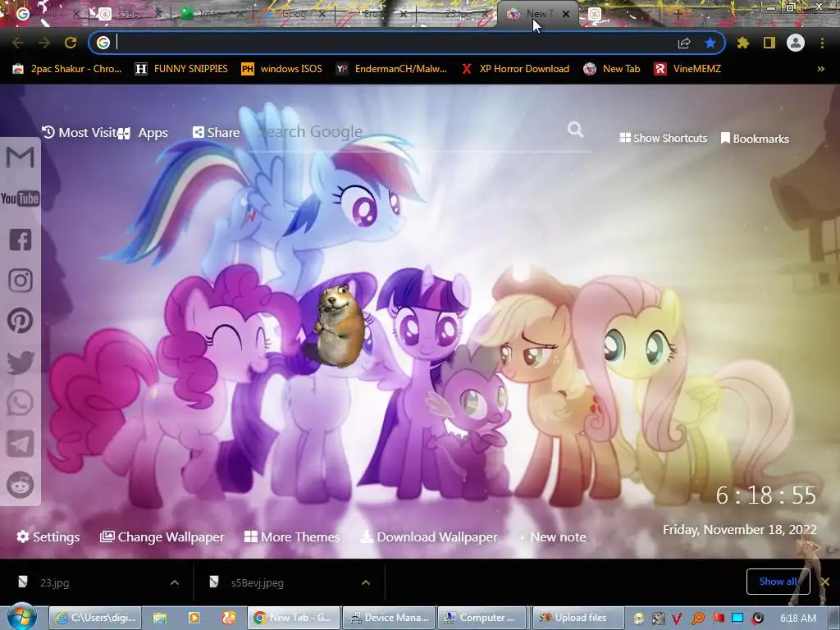Image resolution: width=840 pixels, height=630 pixels.
Task: Click the search magnifier icon
Action: click(575, 129)
